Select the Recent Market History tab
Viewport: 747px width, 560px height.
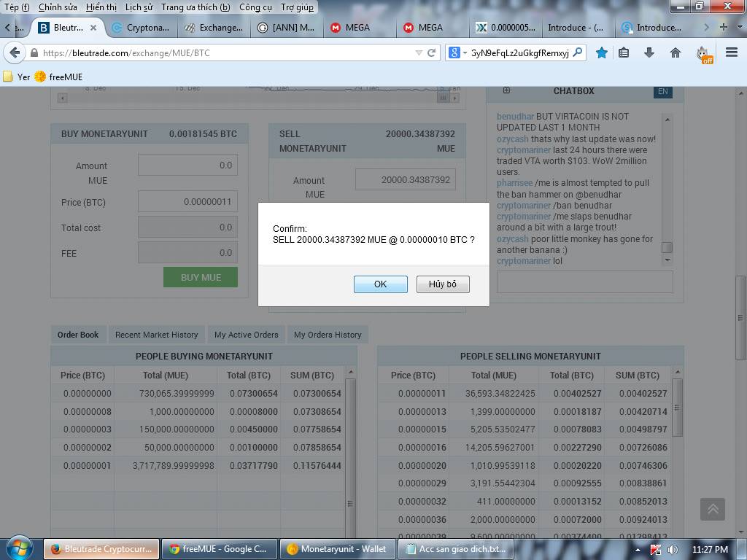(x=156, y=335)
